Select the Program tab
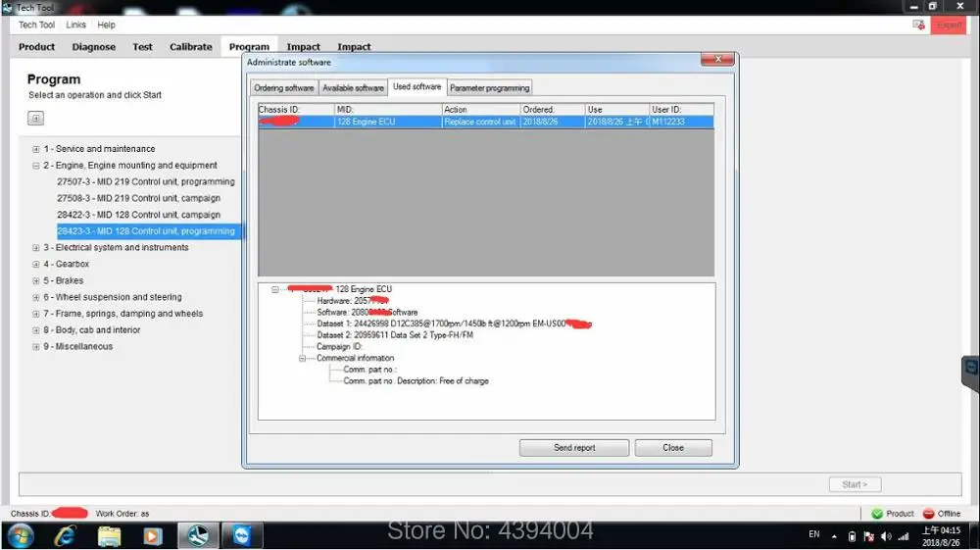 [249, 47]
